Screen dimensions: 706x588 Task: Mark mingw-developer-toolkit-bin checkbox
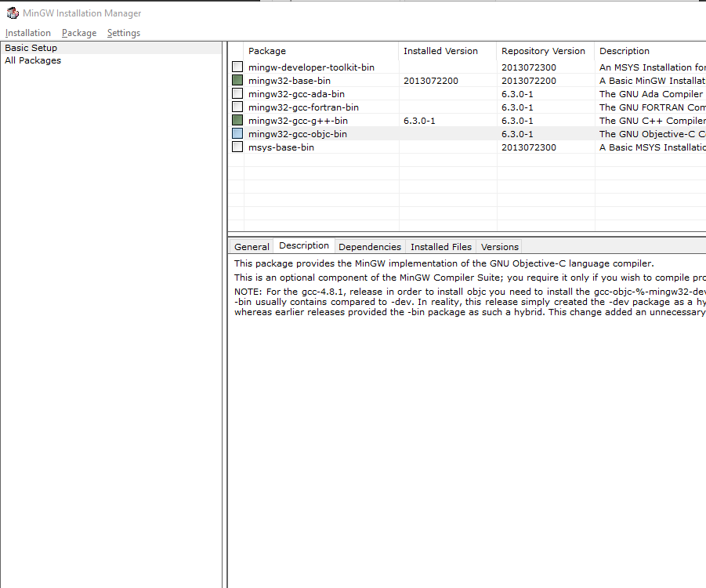click(x=237, y=67)
